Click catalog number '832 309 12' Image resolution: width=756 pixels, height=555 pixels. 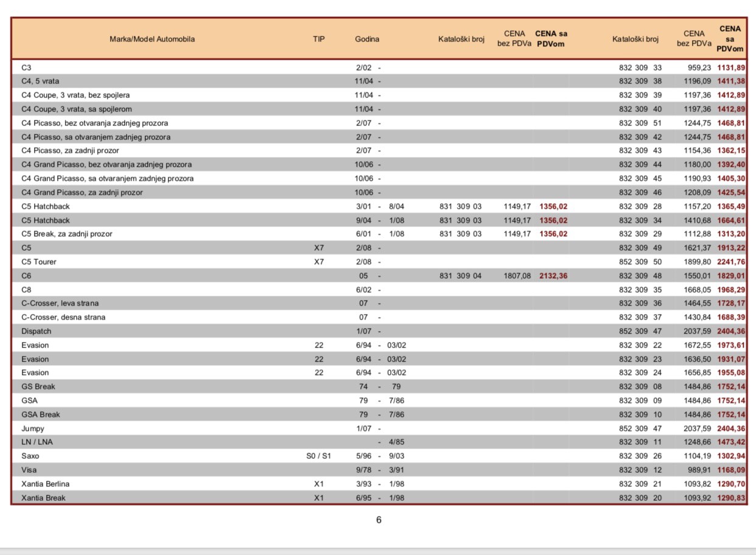(x=640, y=470)
